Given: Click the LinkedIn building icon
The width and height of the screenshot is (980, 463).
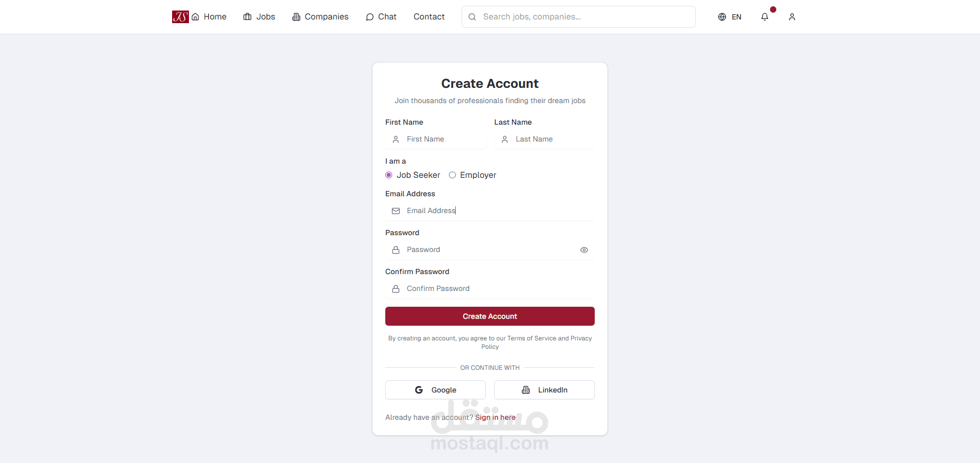Looking at the screenshot, I should (526, 390).
